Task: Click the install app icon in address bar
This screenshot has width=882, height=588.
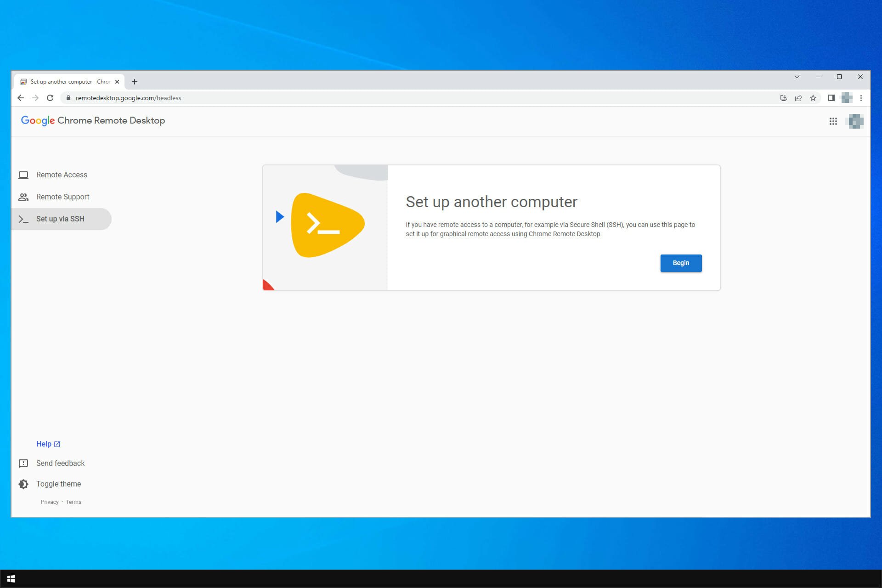Action: (783, 98)
